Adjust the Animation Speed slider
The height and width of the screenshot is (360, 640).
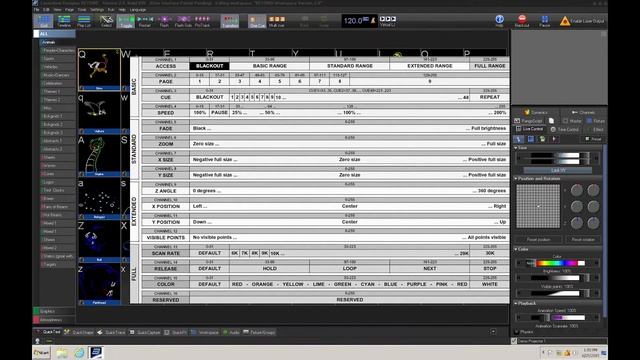(x=557, y=318)
